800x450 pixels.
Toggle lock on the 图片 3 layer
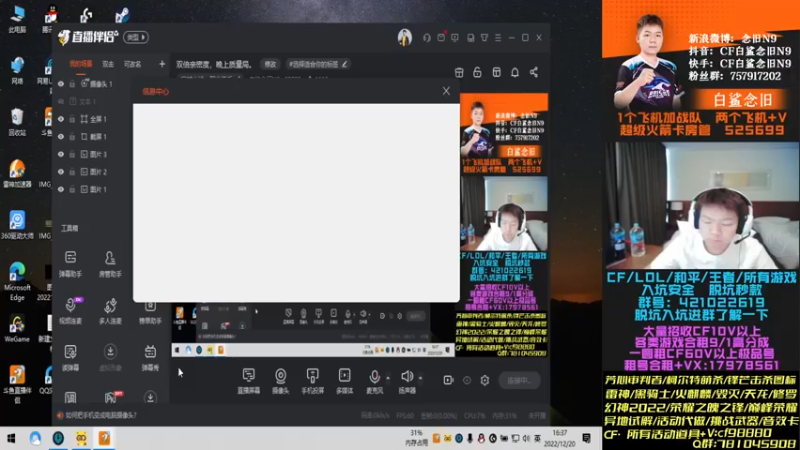72,154
